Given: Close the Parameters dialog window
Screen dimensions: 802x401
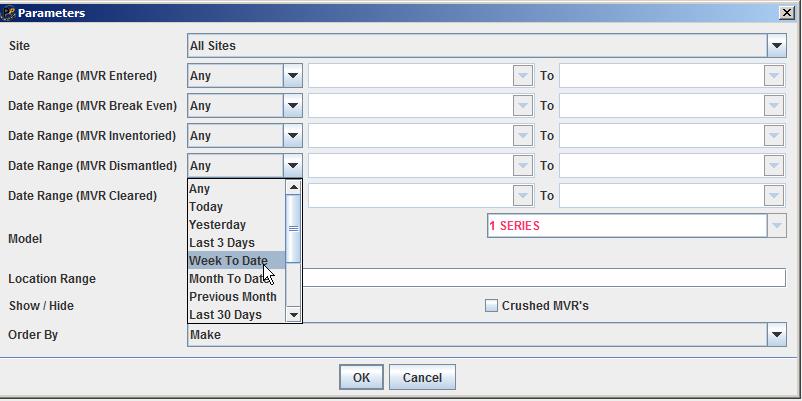Looking at the screenshot, I should (x=786, y=13).
